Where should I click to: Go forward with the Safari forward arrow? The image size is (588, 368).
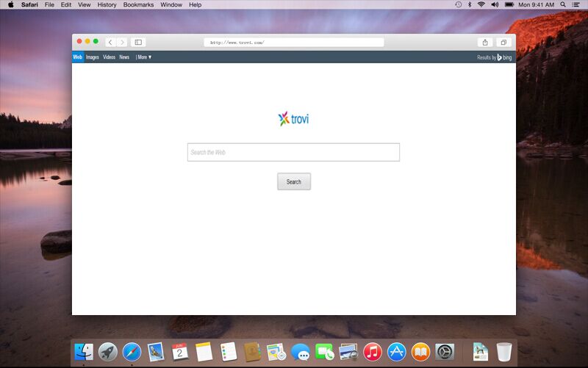click(122, 43)
